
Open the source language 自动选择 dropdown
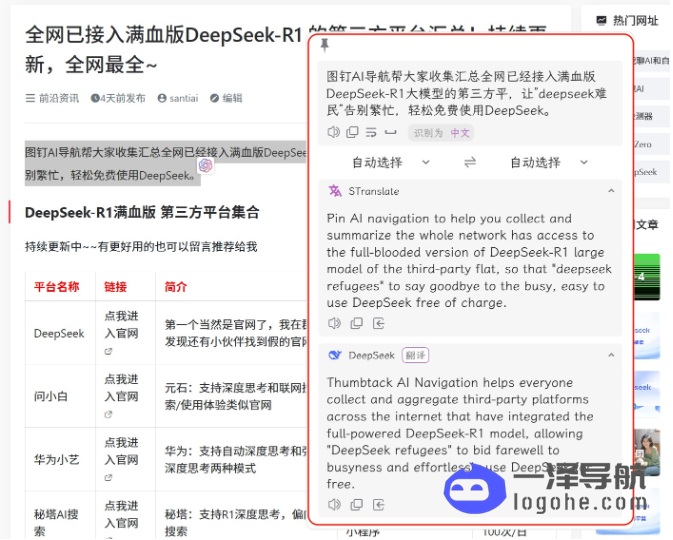point(390,162)
